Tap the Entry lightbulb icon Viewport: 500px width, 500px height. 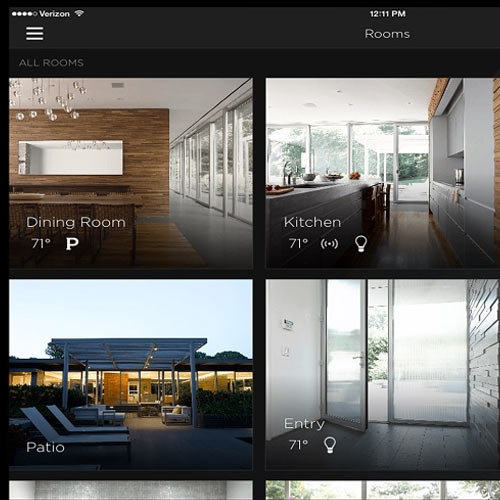click(x=330, y=445)
